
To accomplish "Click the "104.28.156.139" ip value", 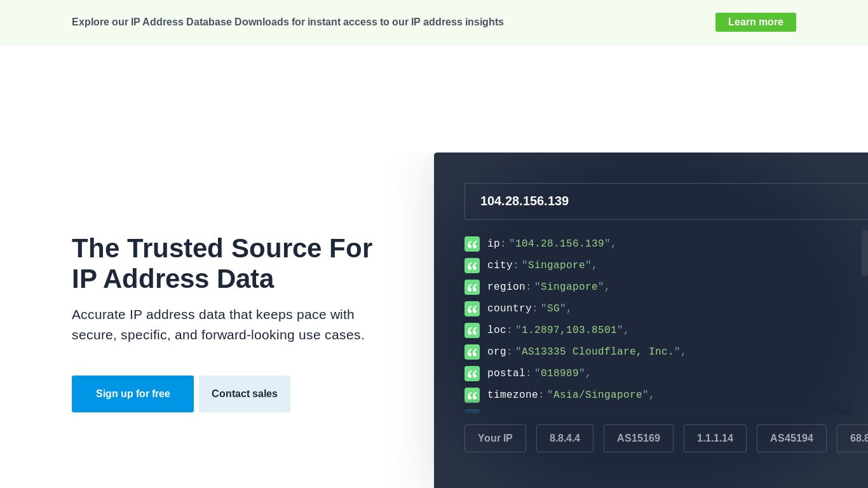I will [560, 244].
